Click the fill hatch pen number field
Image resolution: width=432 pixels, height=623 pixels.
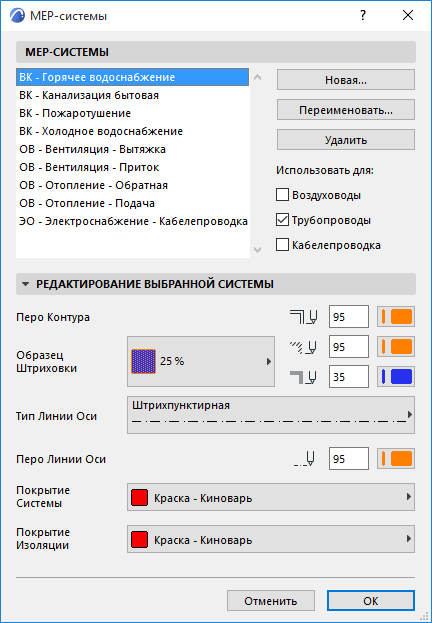[349, 347]
